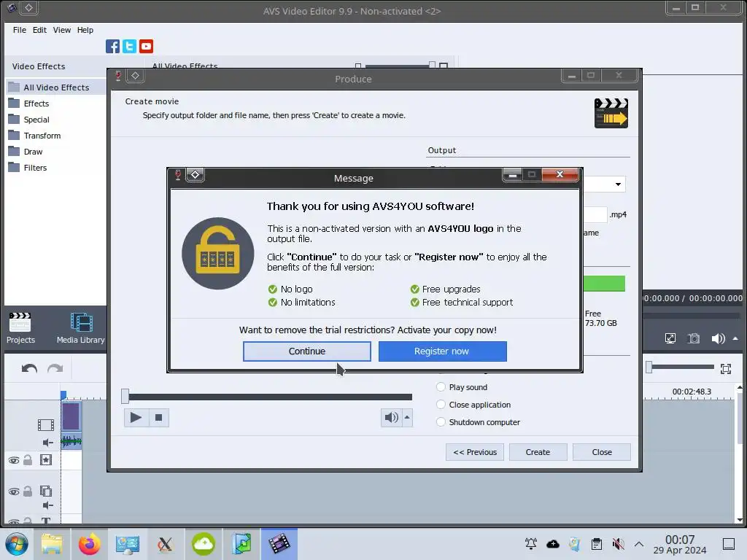Viewport: 747px width, 560px height.
Task: Redo action in the editor toolbar
Action: click(55, 368)
